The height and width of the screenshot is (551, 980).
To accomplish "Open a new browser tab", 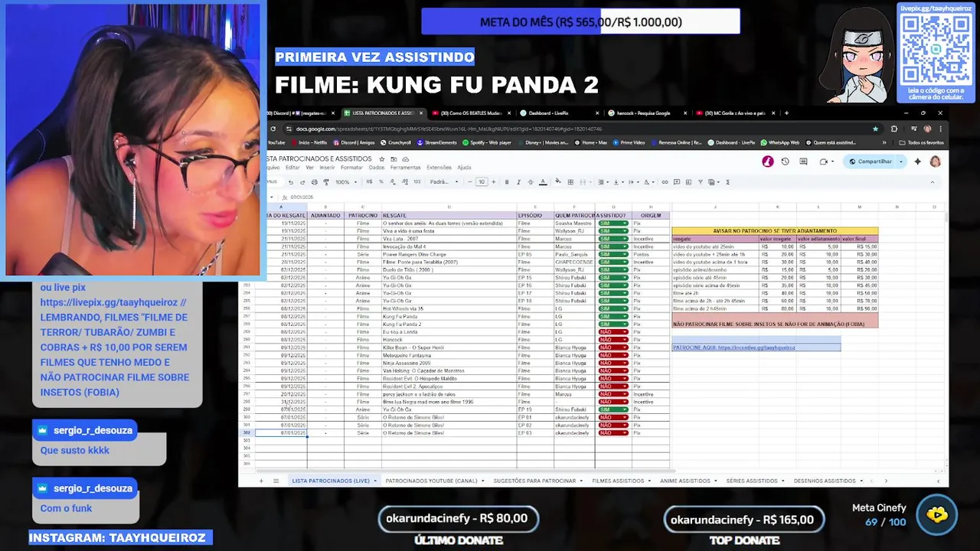I will [x=786, y=113].
